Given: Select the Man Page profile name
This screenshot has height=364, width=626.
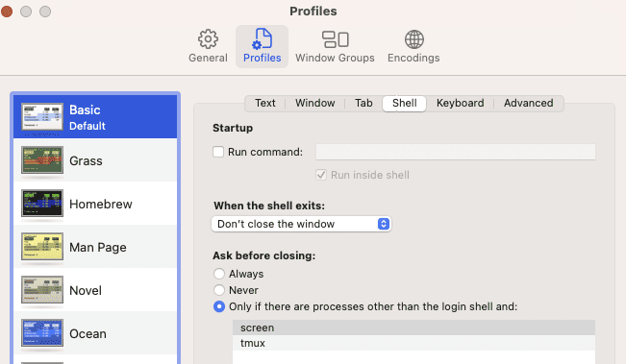Looking at the screenshot, I should coord(98,248).
